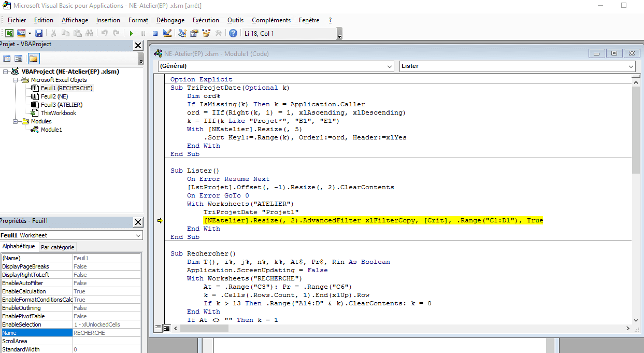Switch to Procedure View at code window bottom
Image resolution: width=644 pixels, height=353 pixels.
158,328
